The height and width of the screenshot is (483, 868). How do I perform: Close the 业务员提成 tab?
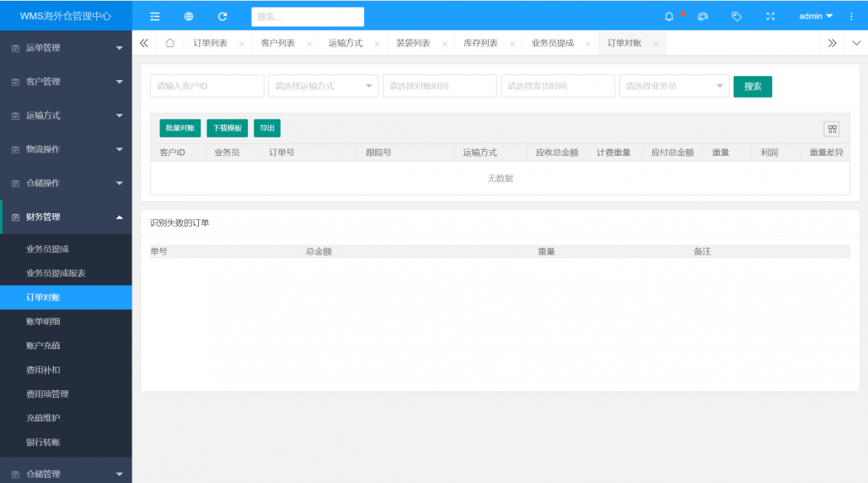tap(588, 44)
